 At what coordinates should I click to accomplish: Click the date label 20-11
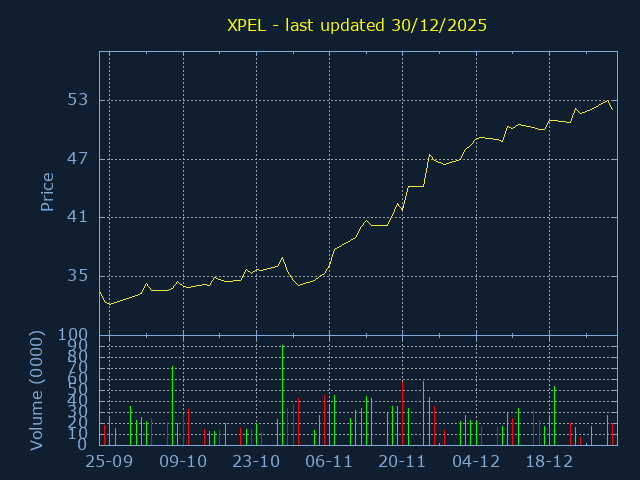(x=402, y=462)
